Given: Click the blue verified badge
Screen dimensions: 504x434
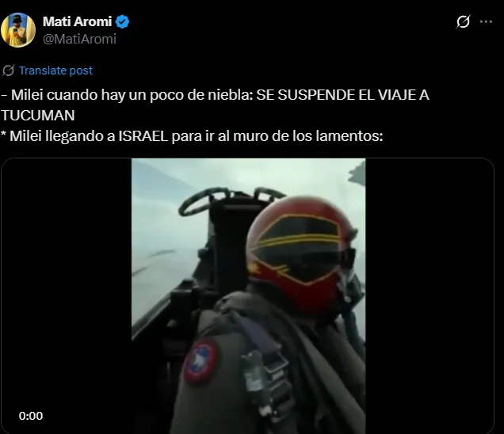Looking at the screenshot, I should pyautogui.click(x=123, y=22).
